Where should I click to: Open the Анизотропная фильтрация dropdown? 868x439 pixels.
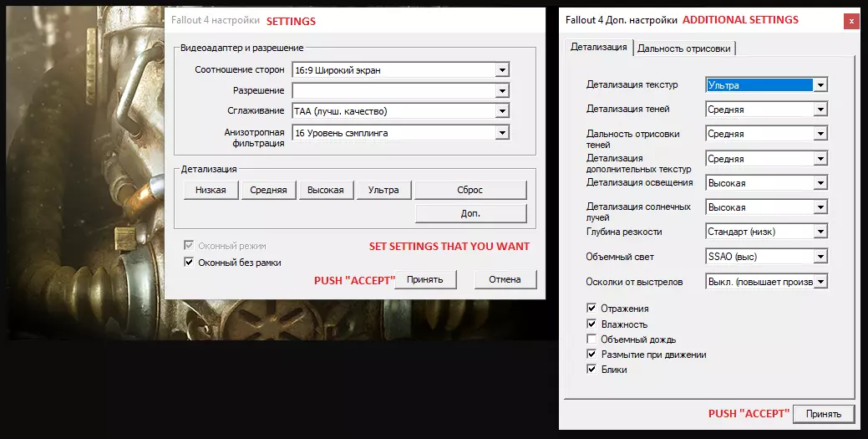click(x=400, y=132)
